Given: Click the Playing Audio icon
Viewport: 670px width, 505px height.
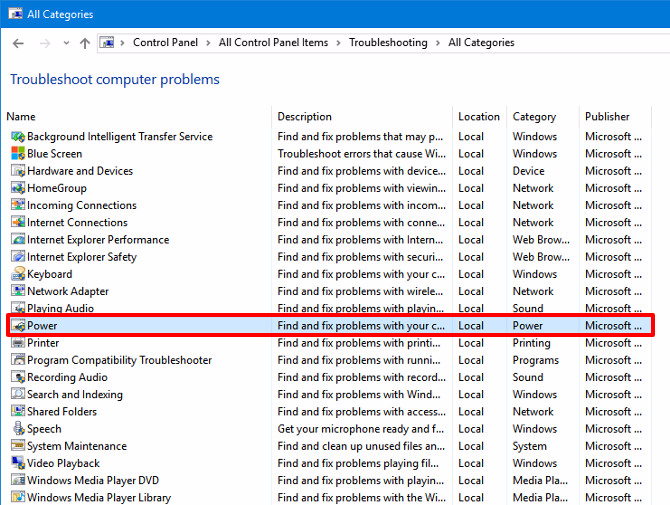Looking at the screenshot, I should point(18,309).
